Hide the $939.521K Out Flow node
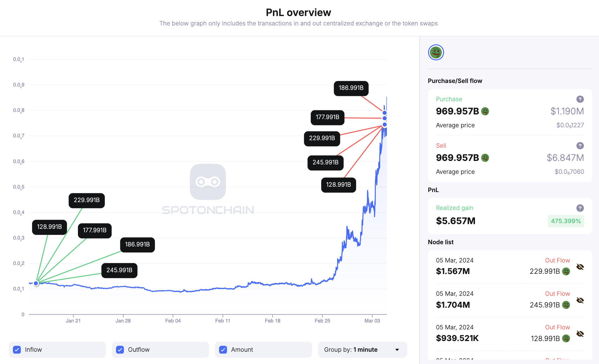The width and height of the screenshot is (599, 364). click(580, 334)
